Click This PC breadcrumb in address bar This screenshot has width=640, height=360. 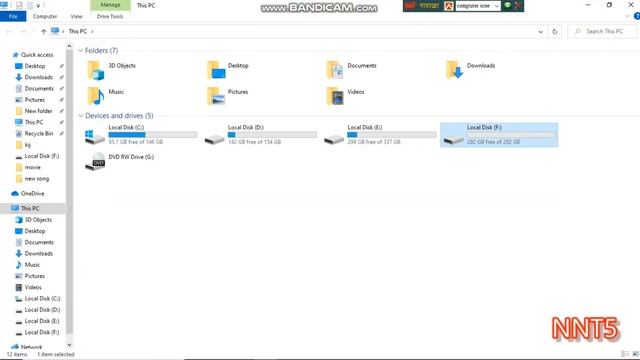[78, 31]
